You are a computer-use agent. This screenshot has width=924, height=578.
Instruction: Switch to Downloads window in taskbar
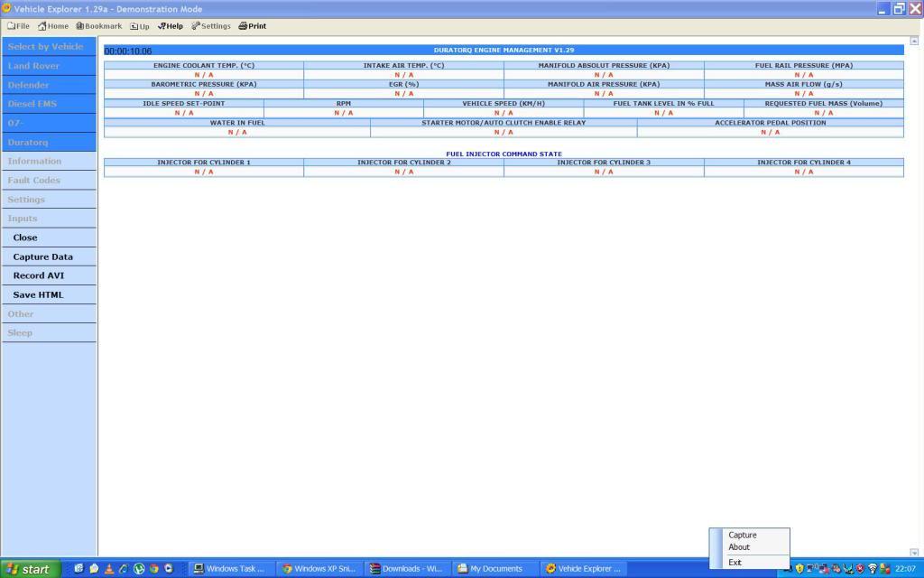tap(407, 569)
